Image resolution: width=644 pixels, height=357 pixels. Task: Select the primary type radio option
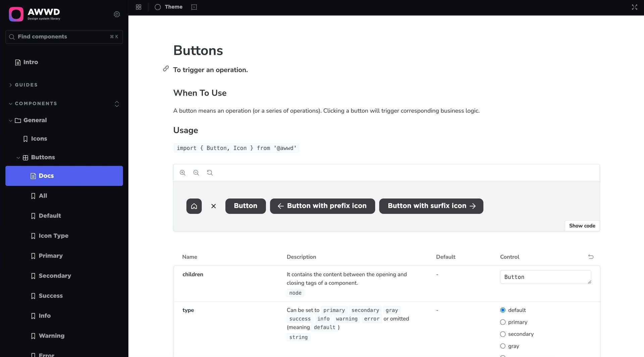point(503,322)
